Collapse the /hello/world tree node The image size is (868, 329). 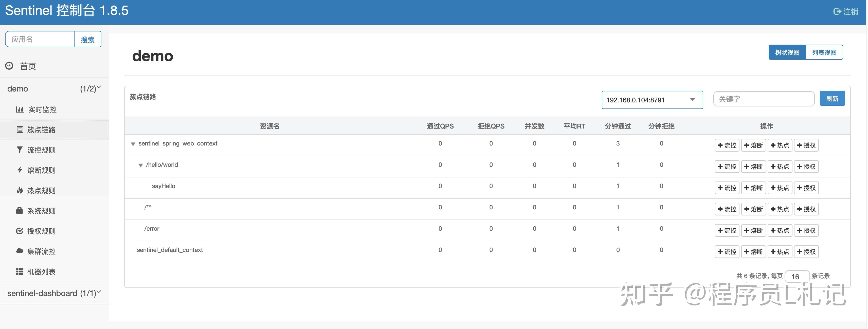141,165
